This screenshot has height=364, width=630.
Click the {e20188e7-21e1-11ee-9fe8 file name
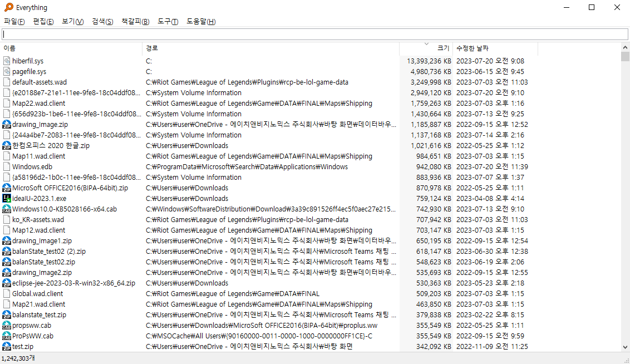76,93
